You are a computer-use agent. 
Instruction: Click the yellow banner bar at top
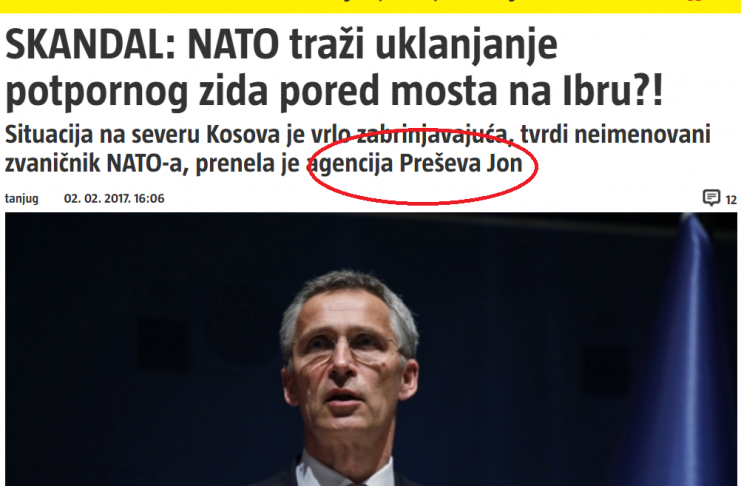click(370, 6)
